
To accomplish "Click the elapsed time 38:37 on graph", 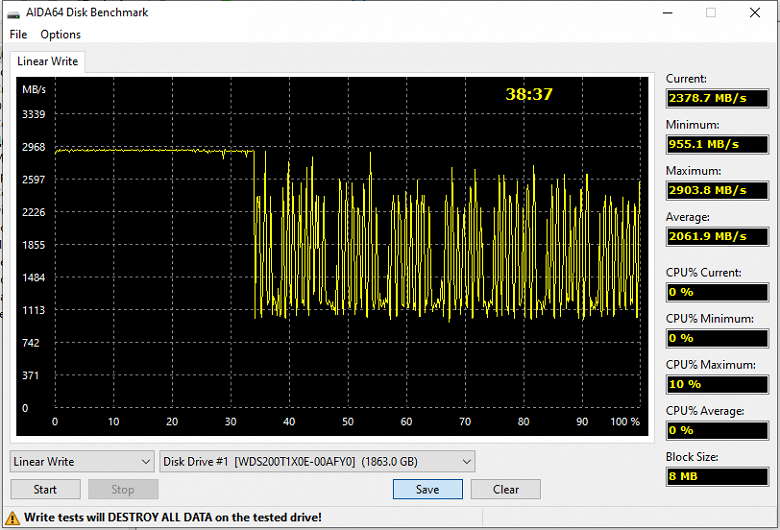I will pyautogui.click(x=529, y=94).
